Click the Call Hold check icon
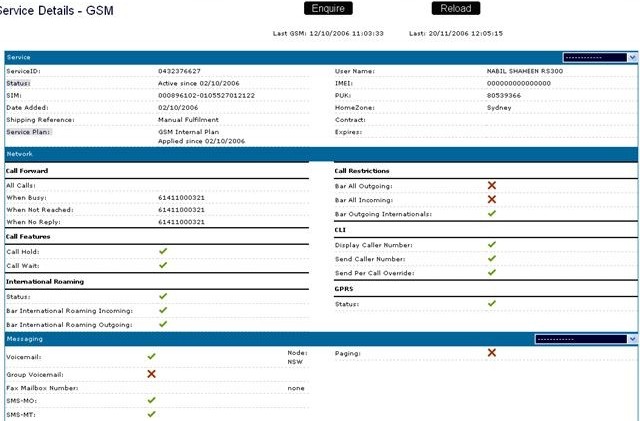Screen dimensions: 640x421 point(163,252)
